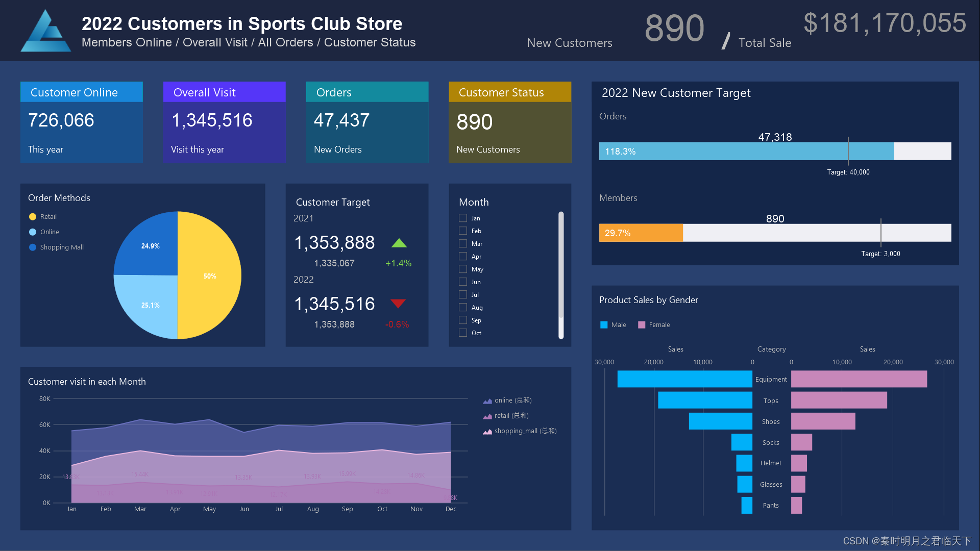Check the Jan month checkbox
The width and height of the screenshot is (980, 551).
click(463, 218)
